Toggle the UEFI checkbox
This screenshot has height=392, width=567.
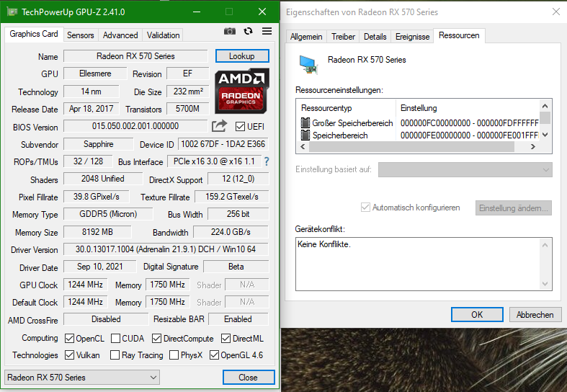(x=240, y=127)
